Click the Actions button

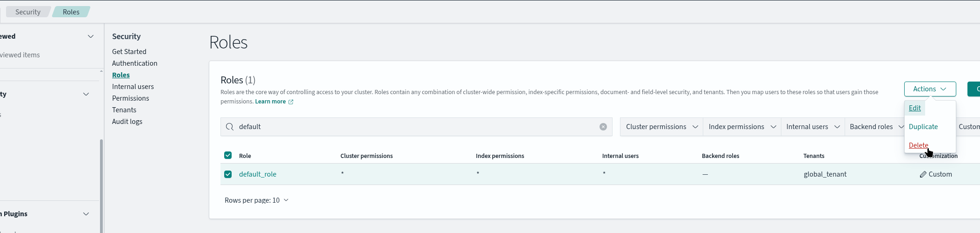pyautogui.click(x=929, y=89)
